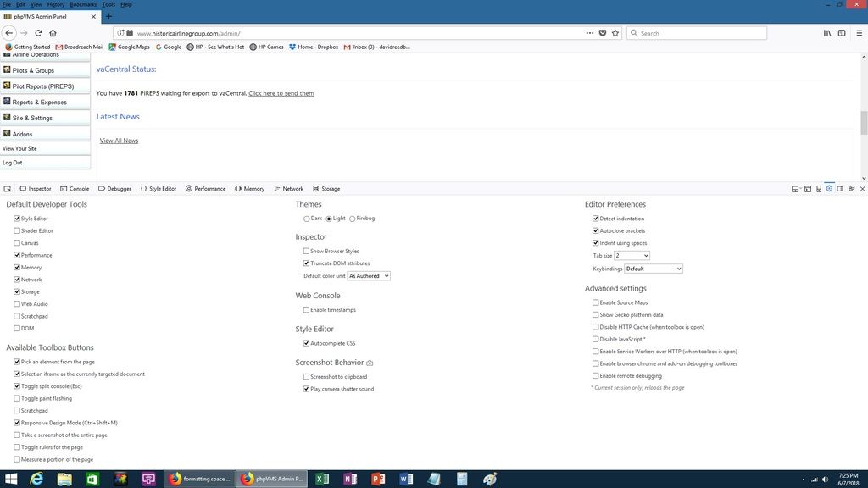Screen dimensions: 868x488
Task: Enable the Shader Editor checkbox
Action: point(17,231)
